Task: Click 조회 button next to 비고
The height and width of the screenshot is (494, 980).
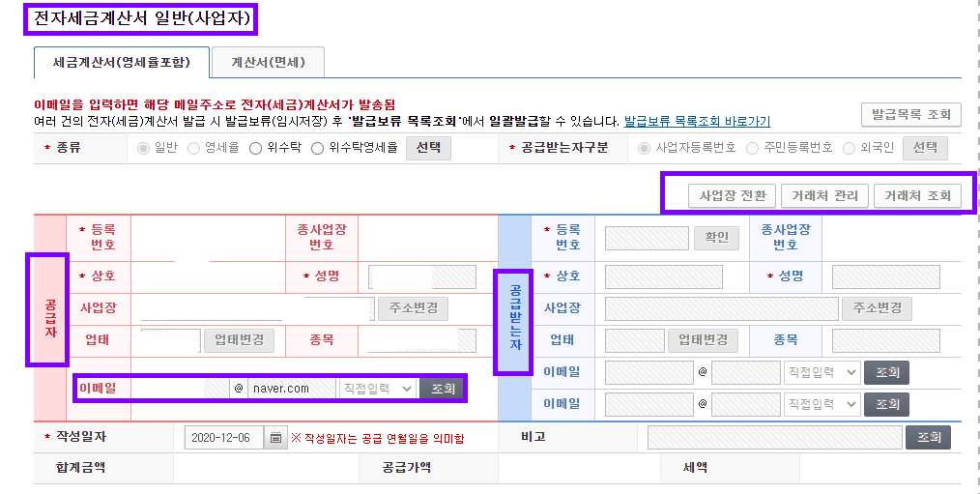Action: (x=928, y=438)
